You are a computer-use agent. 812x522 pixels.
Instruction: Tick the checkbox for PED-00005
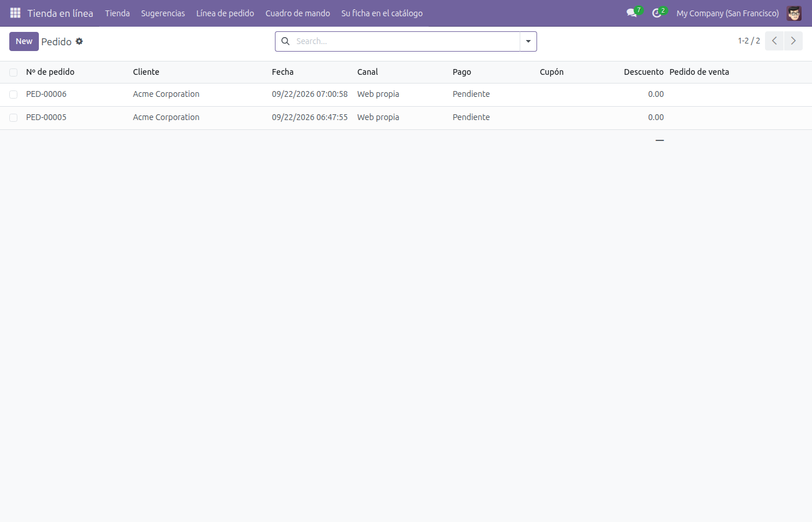[x=13, y=118]
